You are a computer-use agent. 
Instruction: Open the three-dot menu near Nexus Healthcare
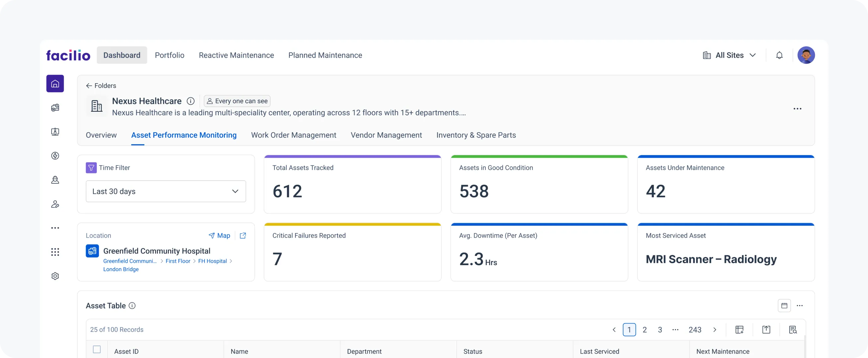click(x=798, y=108)
